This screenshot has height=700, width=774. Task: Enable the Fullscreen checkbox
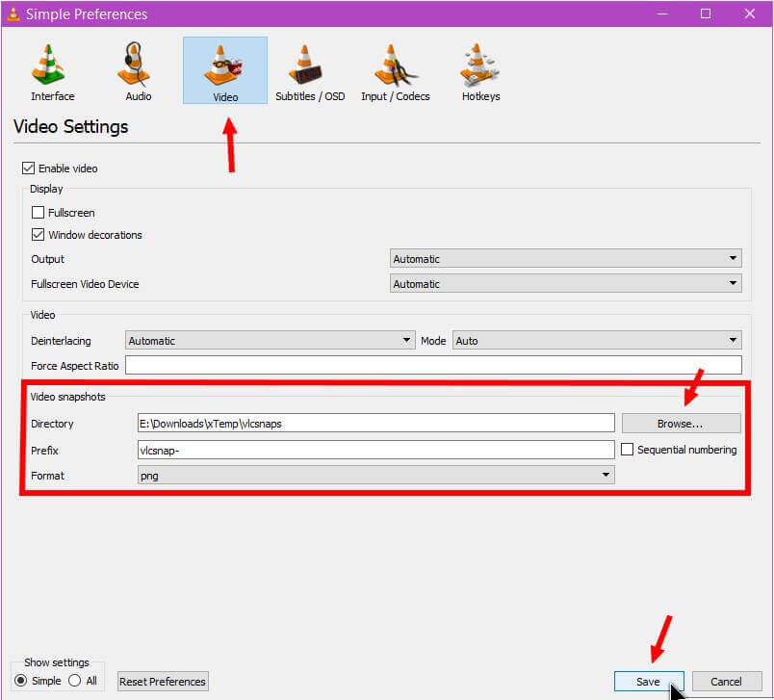tap(38, 212)
